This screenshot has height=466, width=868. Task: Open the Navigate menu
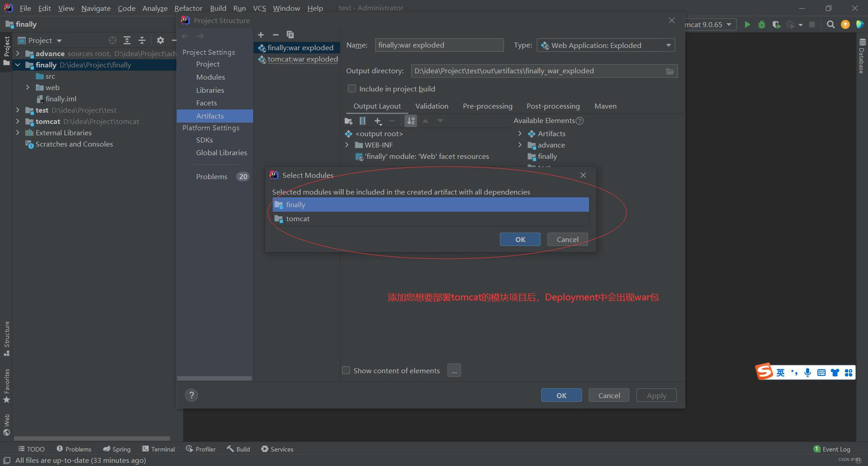pos(96,8)
